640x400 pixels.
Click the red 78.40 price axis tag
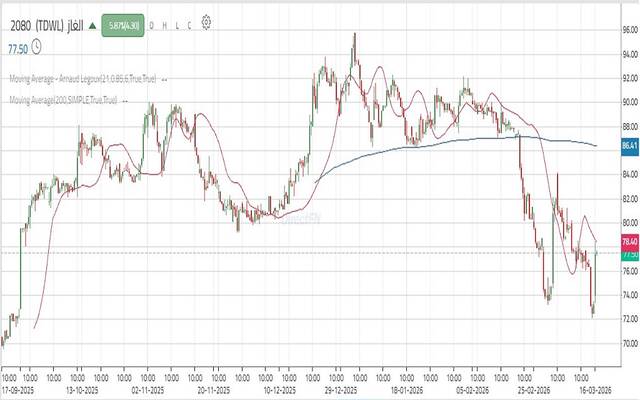click(629, 242)
